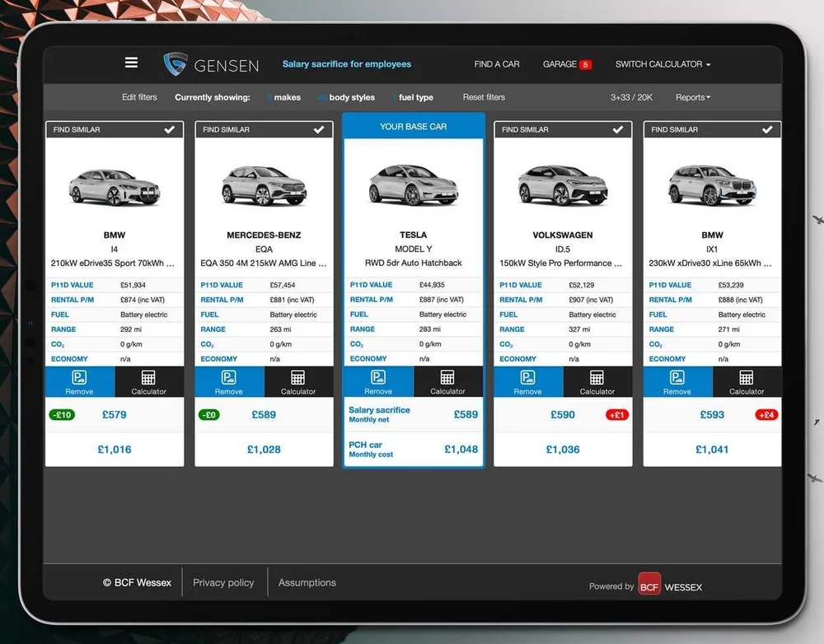This screenshot has height=644, width=824.
Task: Select the BMW IX1 car image
Action: pos(712,185)
